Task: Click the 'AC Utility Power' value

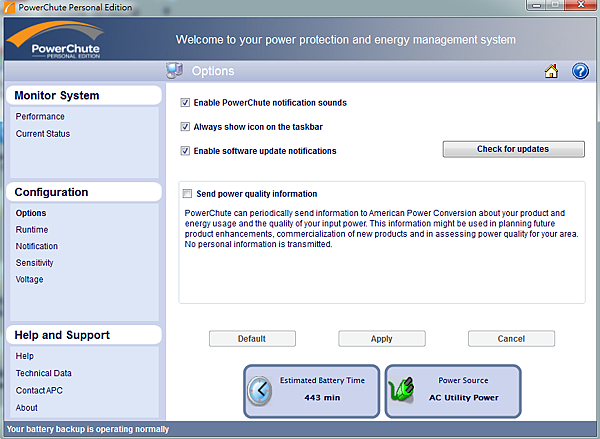Action: pyautogui.click(x=464, y=398)
